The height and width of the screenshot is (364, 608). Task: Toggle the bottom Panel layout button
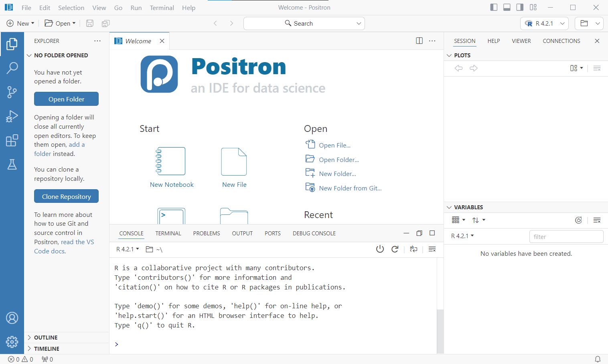pyautogui.click(x=507, y=7)
